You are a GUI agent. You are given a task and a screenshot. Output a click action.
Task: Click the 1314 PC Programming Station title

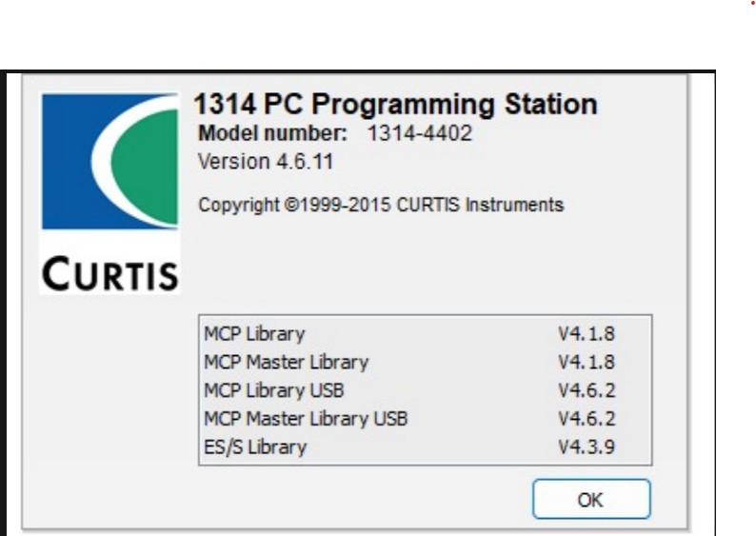coord(395,104)
